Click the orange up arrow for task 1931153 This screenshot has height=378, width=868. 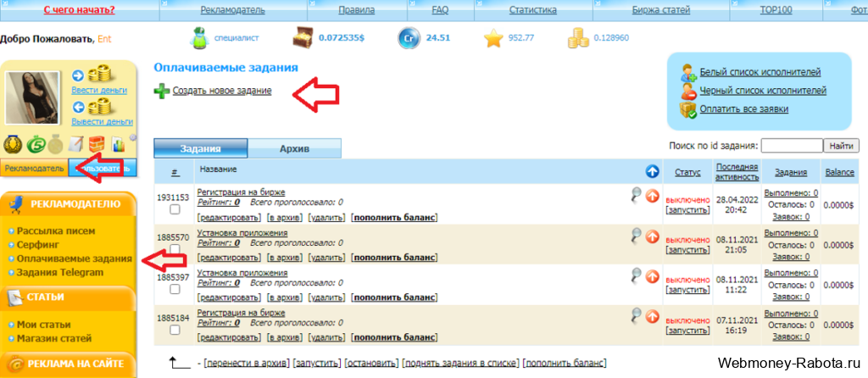[653, 196]
